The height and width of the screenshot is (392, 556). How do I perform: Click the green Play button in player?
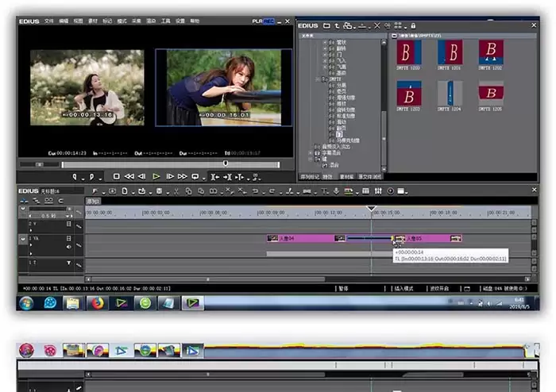(x=156, y=176)
